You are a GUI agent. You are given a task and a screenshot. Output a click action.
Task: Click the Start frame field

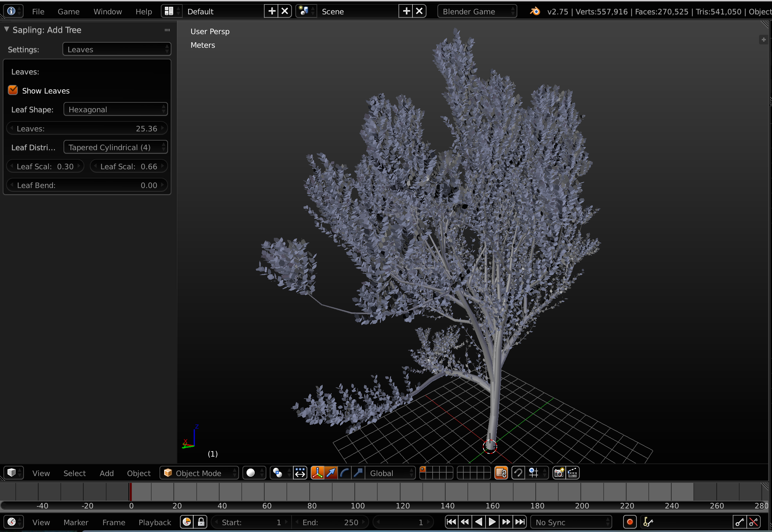tap(251, 522)
